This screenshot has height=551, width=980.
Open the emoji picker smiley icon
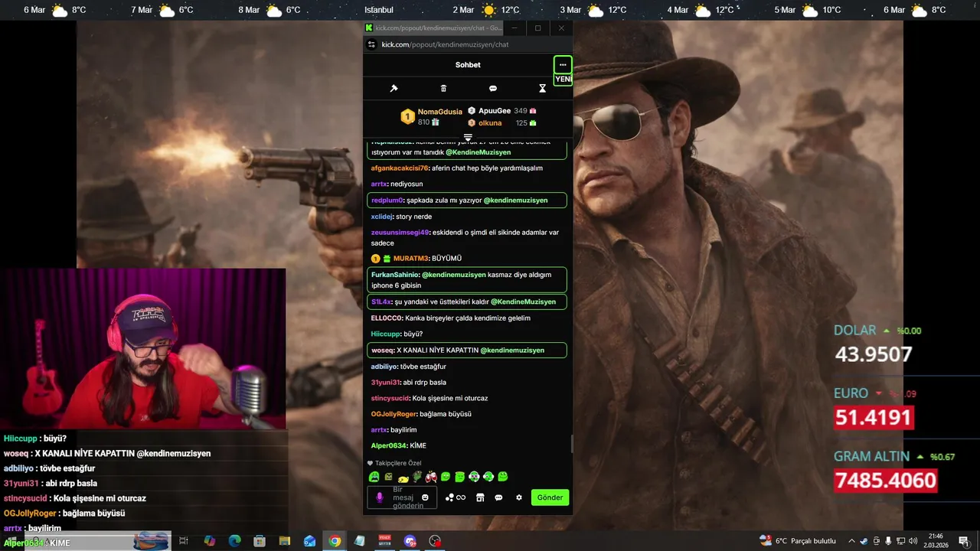(426, 497)
